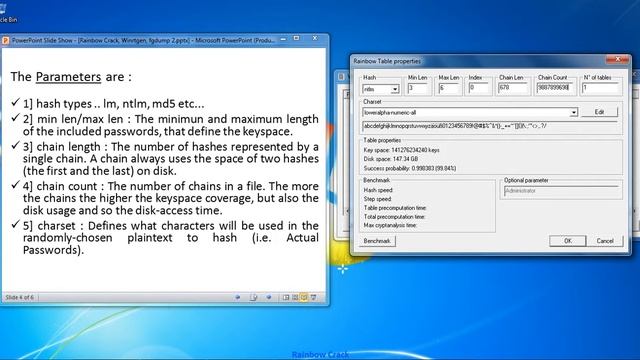Advance to next slide in slideshow toolbar
Screen dimensions: 640x360
269,297
